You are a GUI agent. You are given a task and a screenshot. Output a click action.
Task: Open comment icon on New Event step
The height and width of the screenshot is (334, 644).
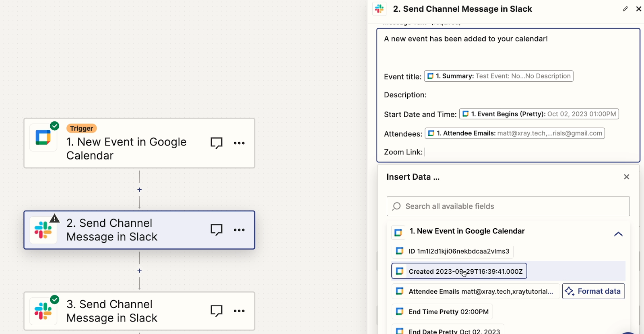point(217,143)
